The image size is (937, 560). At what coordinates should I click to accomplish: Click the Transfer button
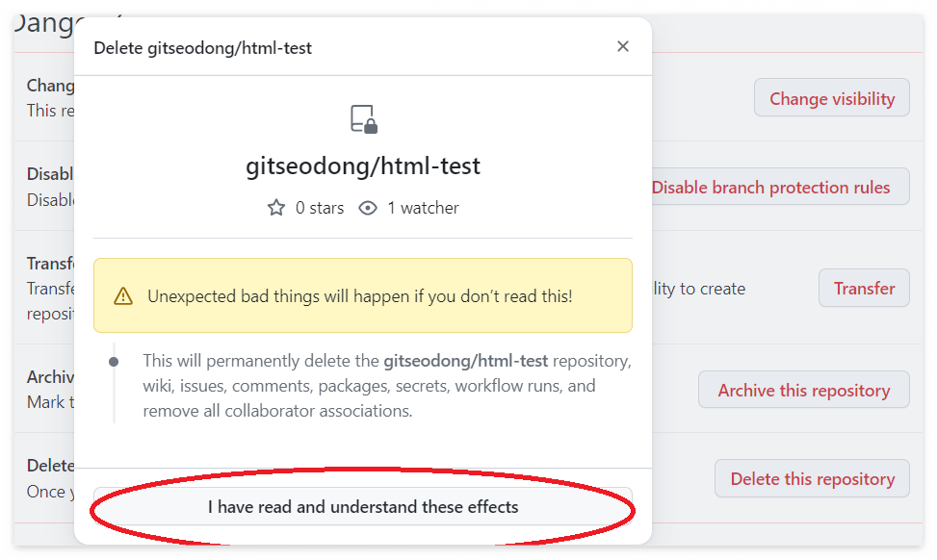[863, 288]
